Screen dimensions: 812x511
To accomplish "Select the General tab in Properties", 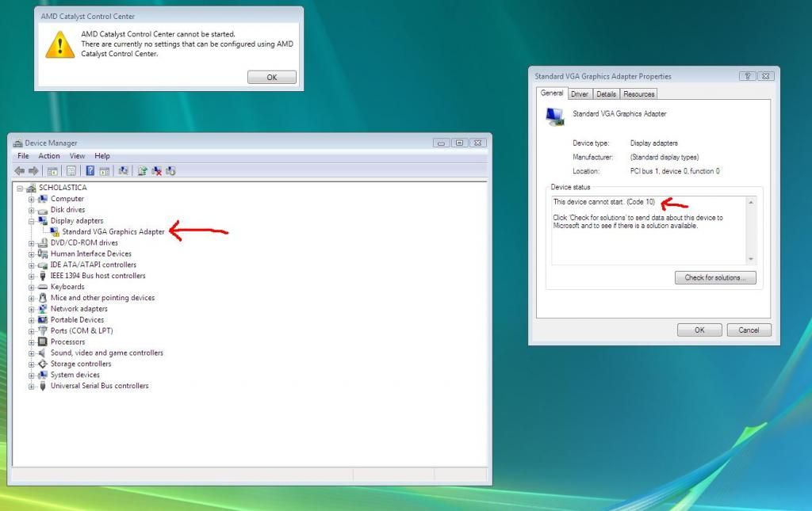I will (552, 93).
